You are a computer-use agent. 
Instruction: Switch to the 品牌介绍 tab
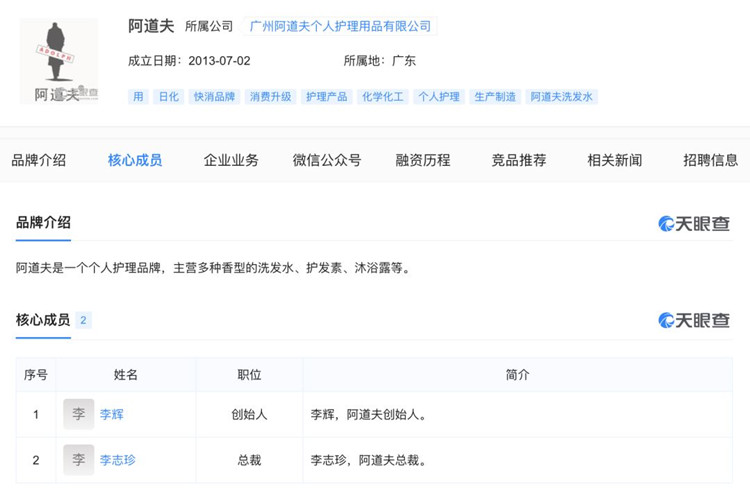point(39,160)
